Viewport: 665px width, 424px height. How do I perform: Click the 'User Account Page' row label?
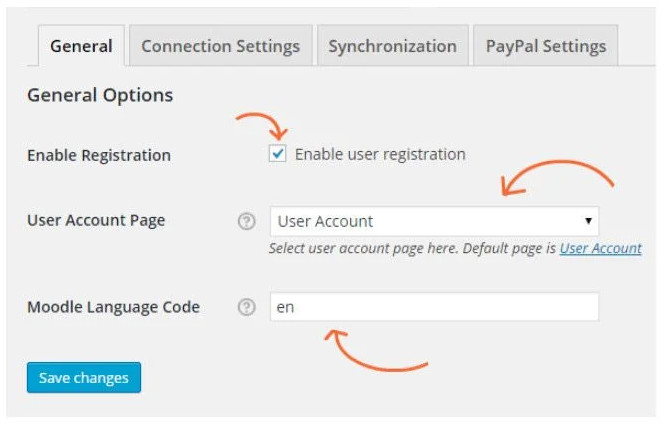click(x=96, y=220)
